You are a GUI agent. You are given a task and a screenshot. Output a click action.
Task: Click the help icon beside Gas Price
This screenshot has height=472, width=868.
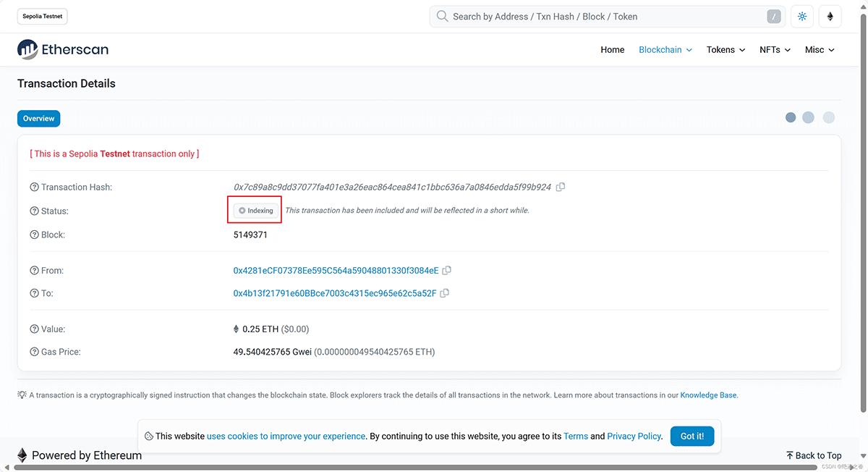pyautogui.click(x=34, y=352)
